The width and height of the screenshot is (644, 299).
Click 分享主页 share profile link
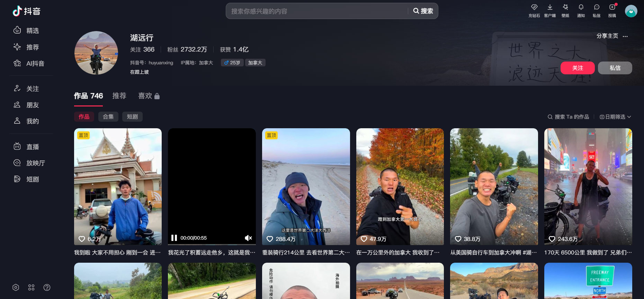(x=607, y=36)
